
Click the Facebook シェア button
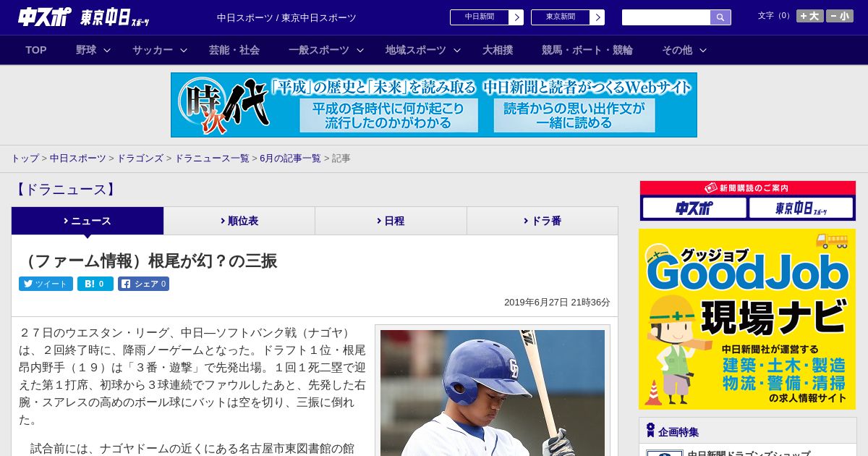coord(143,284)
